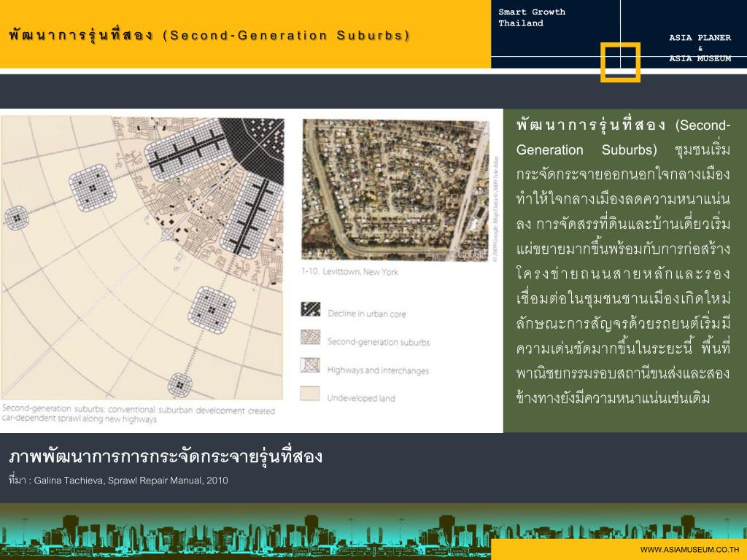747x560 pixels.
Task: Click the 'ASIA PLANER & ASIA MUSEUM' label
Action: pyautogui.click(x=700, y=48)
